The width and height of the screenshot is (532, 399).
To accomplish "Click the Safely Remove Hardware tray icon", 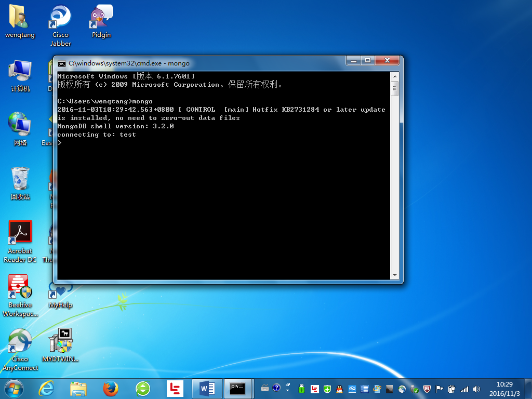I will click(x=414, y=389).
